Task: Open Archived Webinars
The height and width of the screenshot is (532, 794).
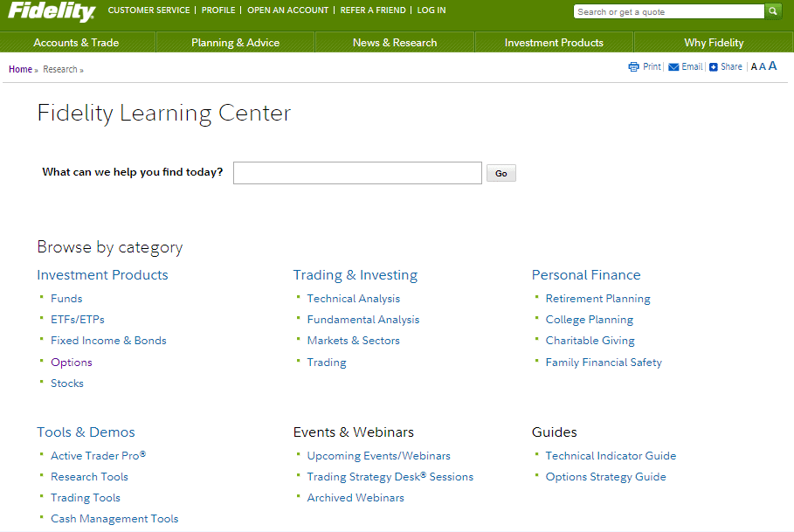Action: point(356,498)
